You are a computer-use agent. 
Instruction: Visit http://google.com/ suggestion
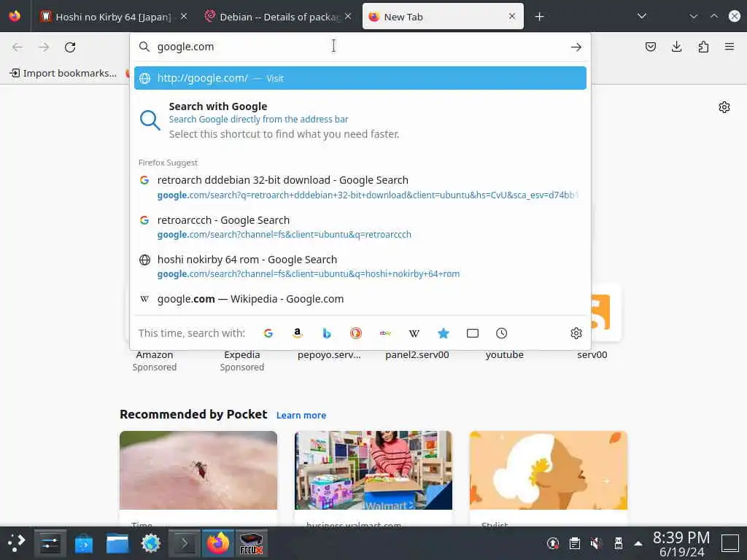pyautogui.click(x=360, y=78)
